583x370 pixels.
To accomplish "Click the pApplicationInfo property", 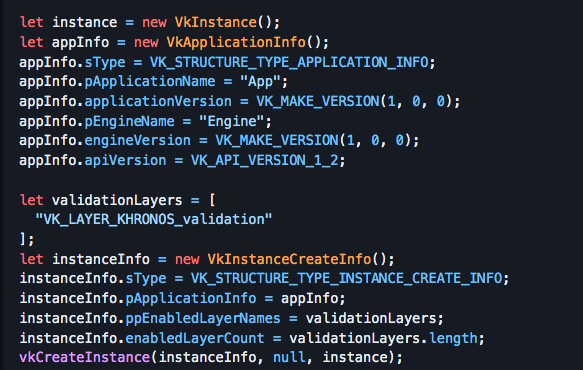I will click(191, 298).
